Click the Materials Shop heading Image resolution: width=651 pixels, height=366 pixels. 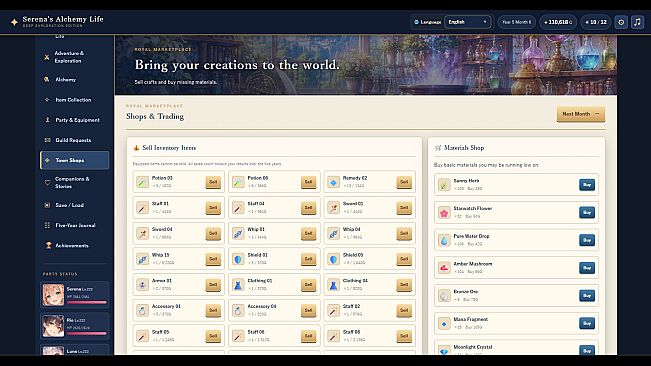pyautogui.click(x=464, y=148)
